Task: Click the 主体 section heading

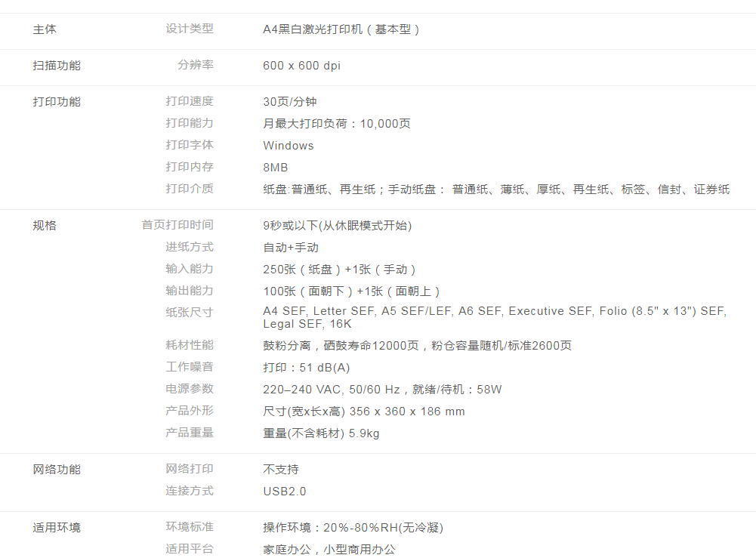Action: coord(45,29)
